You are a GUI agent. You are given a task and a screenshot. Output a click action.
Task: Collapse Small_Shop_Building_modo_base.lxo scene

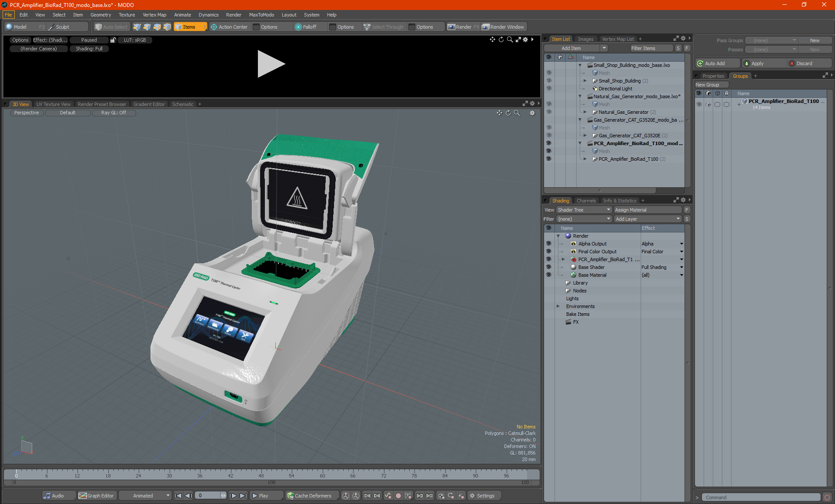[580, 65]
